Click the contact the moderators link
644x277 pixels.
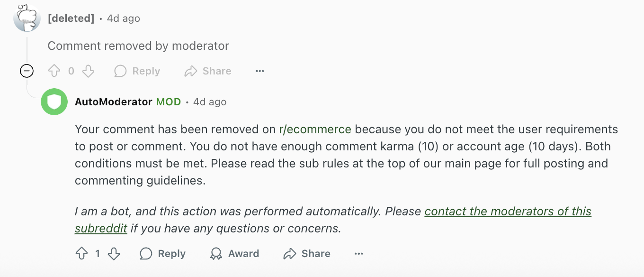(x=508, y=212)
